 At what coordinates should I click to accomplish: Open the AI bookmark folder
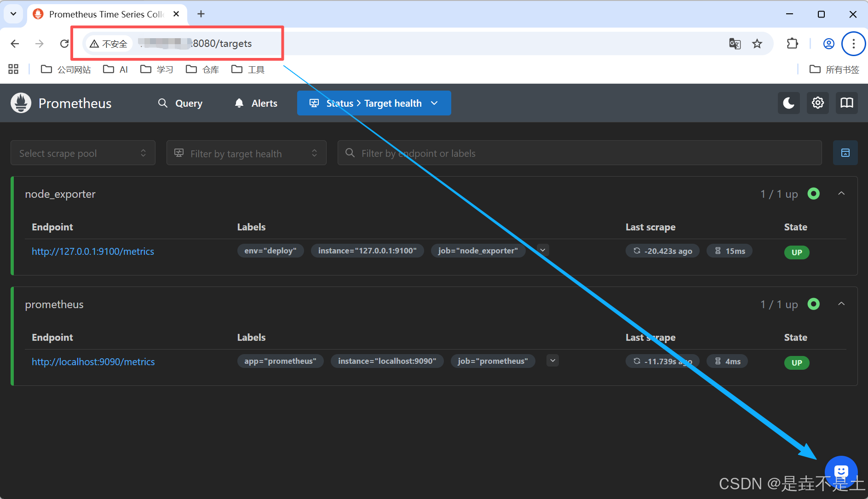[115, 69]
